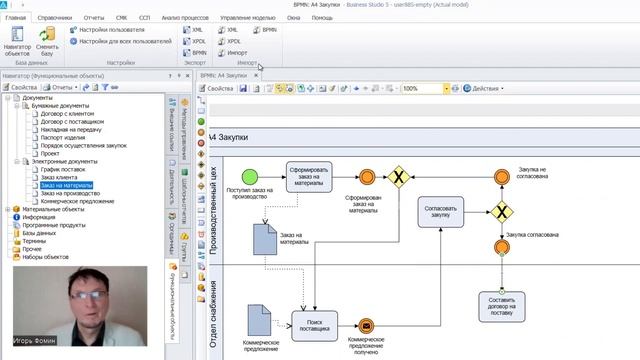Open the Действия dropdown menu
Viewport: 640px width, 360px height.
click(483, 89)
